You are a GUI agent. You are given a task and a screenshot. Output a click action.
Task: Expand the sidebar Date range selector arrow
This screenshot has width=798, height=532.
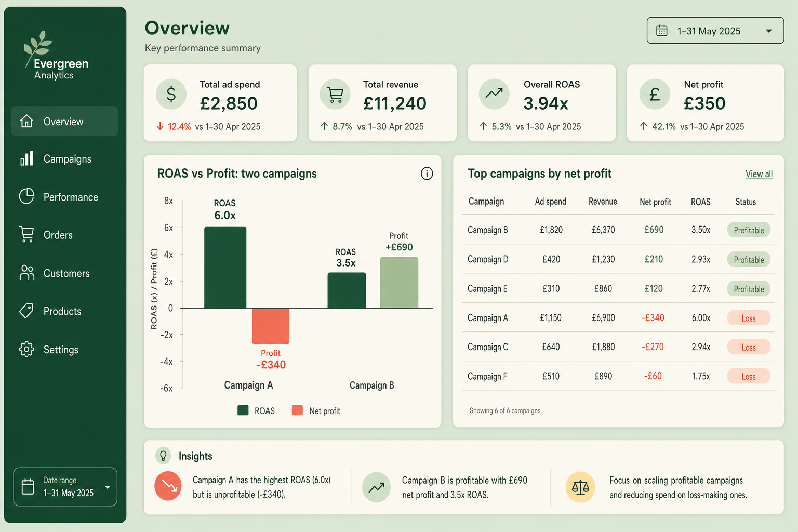108,487
